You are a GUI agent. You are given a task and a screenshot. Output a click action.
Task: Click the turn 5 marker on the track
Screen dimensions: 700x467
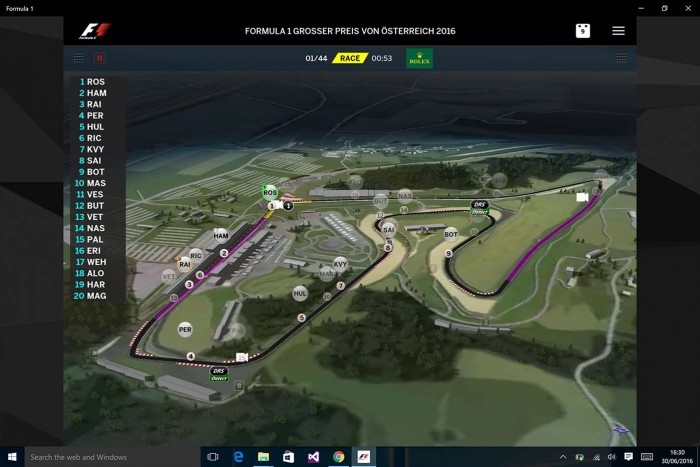pyautogui.click(x=302, y=317)
